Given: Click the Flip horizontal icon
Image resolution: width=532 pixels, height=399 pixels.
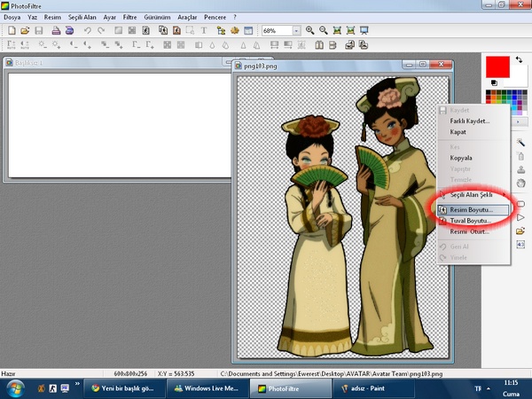Looking at the screenshot, I should 319,45.
